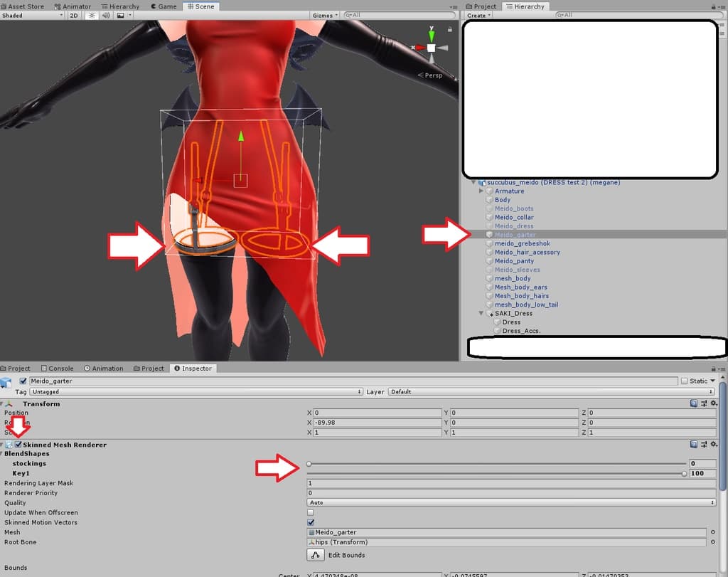Click the scene effects image icon
Screen dimensions: 728x577
(120, 15)
